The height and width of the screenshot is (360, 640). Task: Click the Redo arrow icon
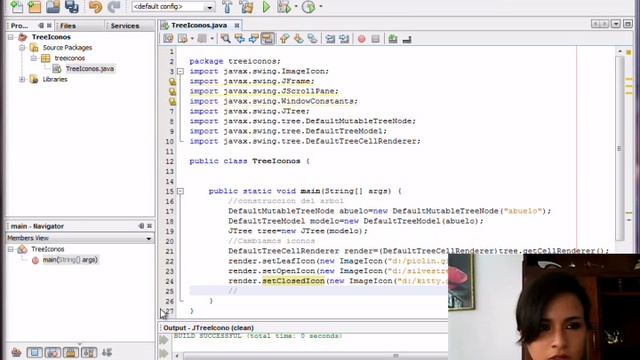pyautogui.click(x=114, y=7)
